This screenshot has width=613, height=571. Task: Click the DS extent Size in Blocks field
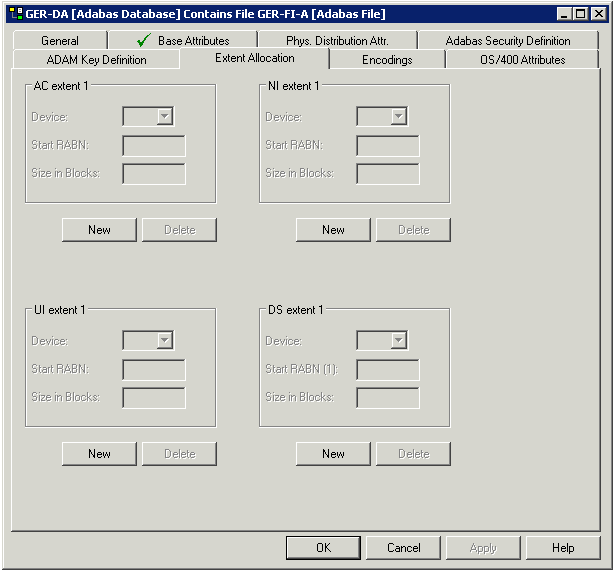(x=388, y=398)
